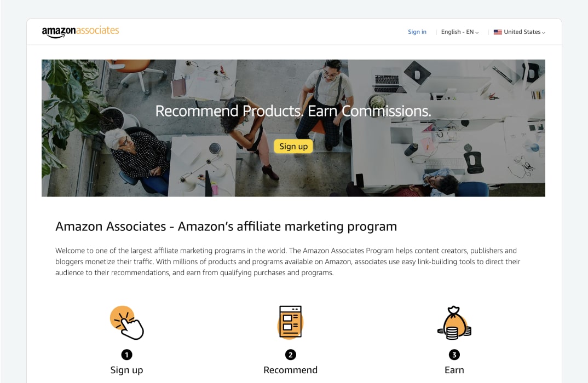Click the number 3 step badge

tap(454, 355)
